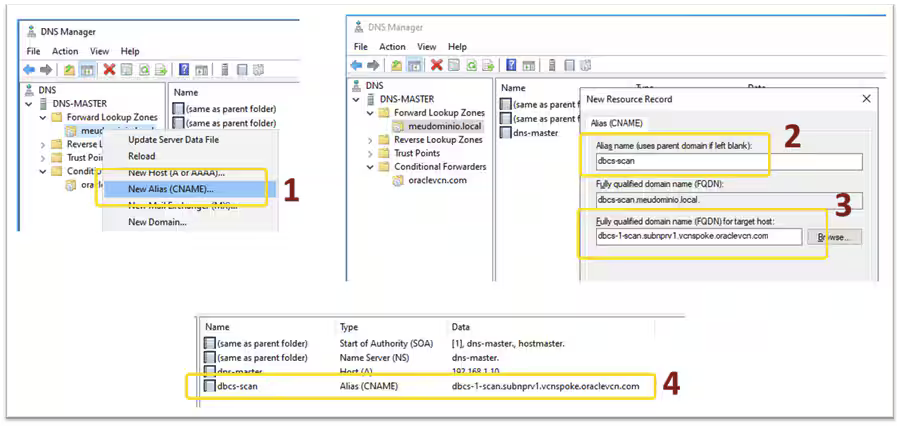Click Up One Level icon in dialog-side DNS Manager
Viewport: 900px width, 426px height.
tap(397, 65)
